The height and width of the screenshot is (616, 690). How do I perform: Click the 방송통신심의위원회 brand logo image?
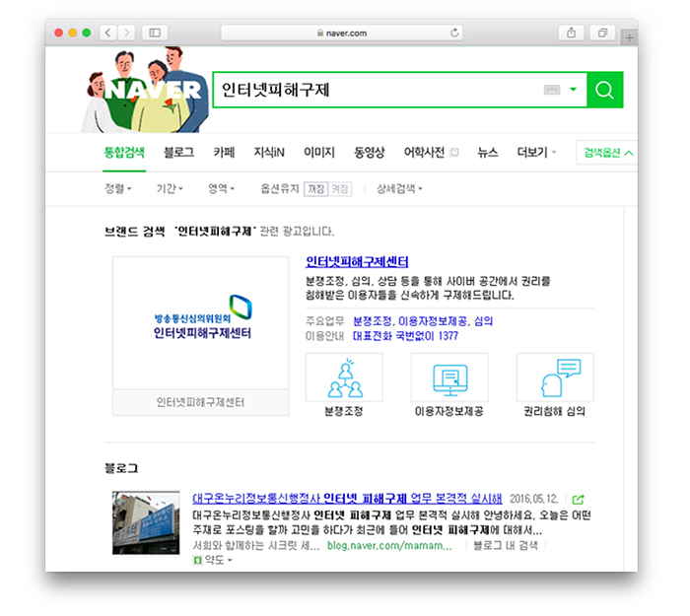tap(201, 322)
